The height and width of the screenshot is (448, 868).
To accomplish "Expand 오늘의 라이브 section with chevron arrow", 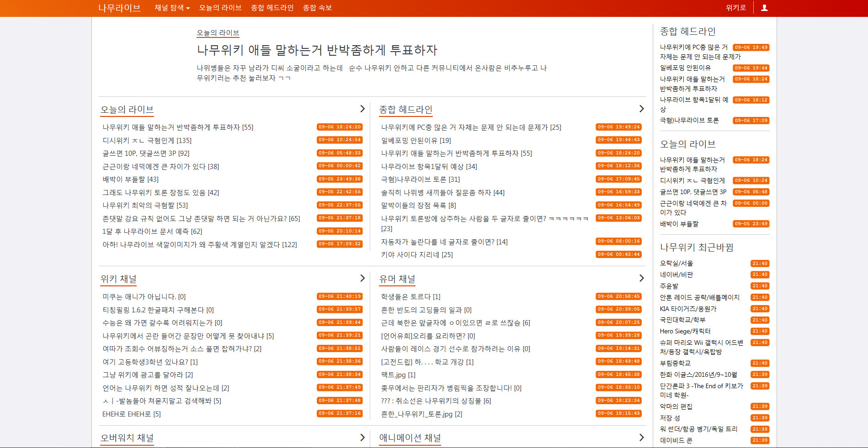I will 362,109.
